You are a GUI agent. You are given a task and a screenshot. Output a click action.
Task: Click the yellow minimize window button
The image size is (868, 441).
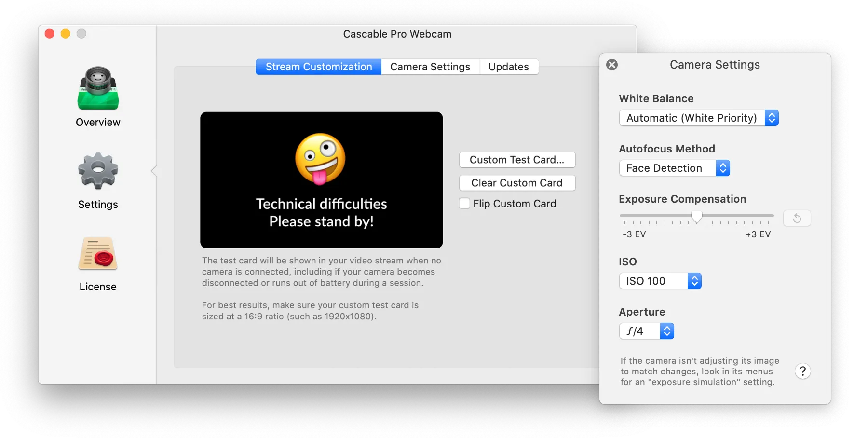coord(66,34)
